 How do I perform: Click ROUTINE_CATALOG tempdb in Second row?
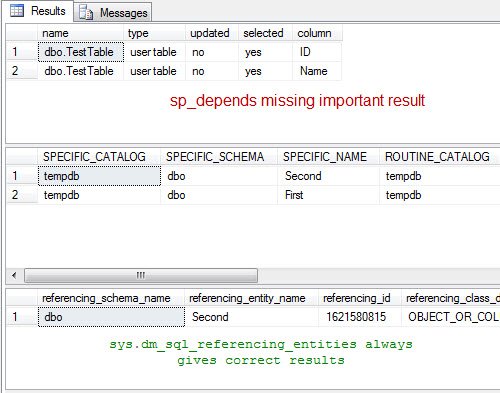coord(440,176)
